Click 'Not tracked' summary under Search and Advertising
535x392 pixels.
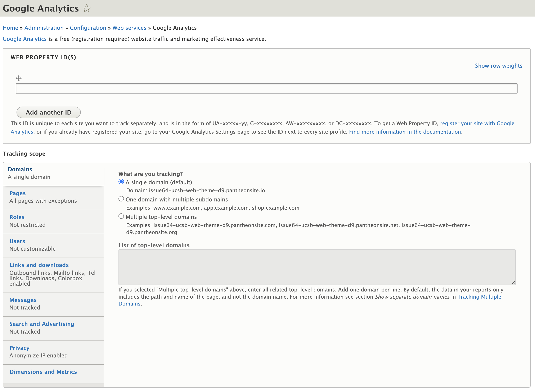pyautogui.click(x=25, y=331)
